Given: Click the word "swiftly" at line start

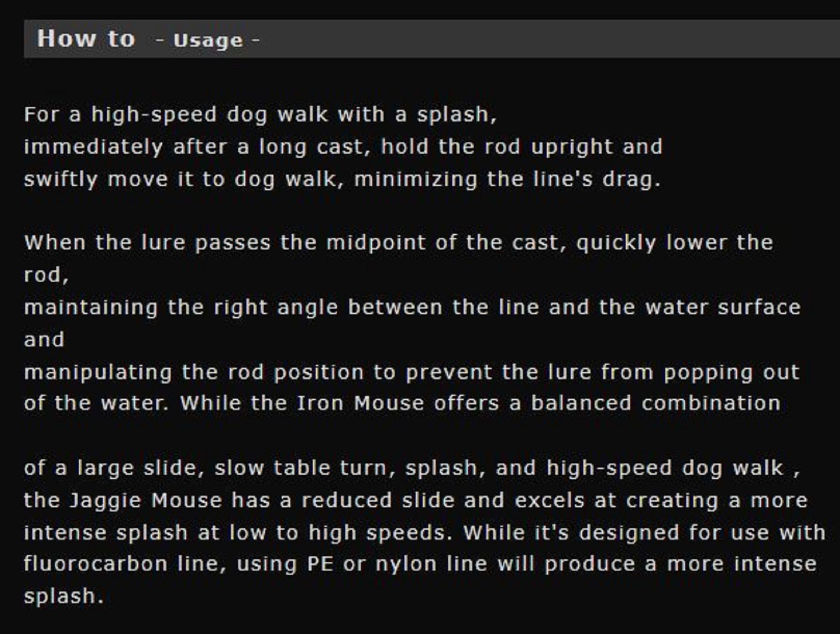Looking at the screenshot, I should (60, 179).
